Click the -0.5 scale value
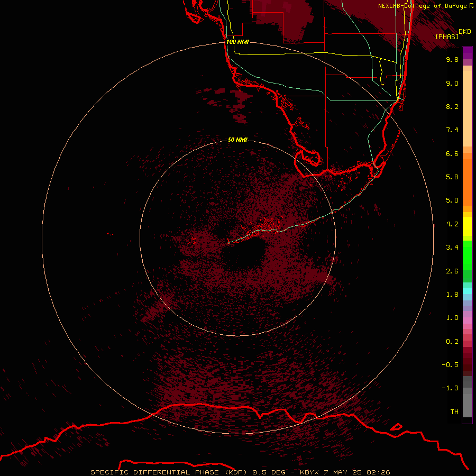Image resolution: width=476 pixels, height=476 pixels. pos(450,365)
